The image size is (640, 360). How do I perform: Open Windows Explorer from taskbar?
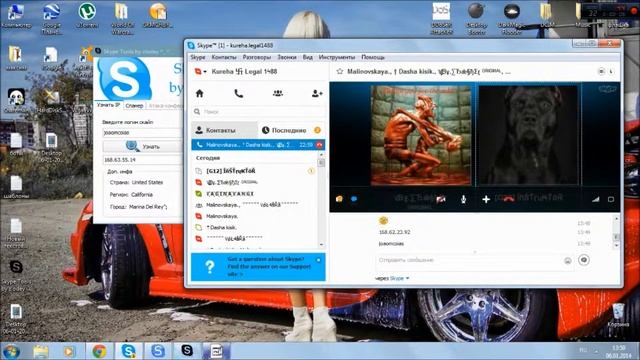point(41,351)
